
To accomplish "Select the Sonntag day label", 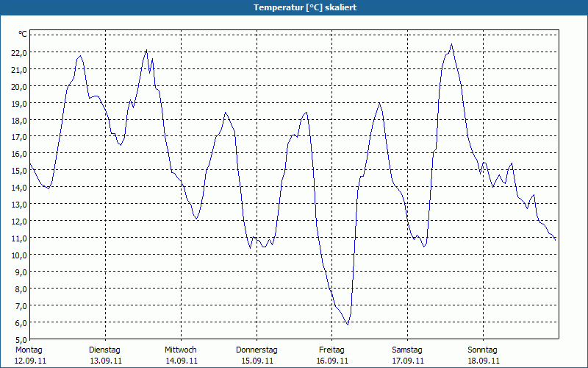I will (483, 350).
